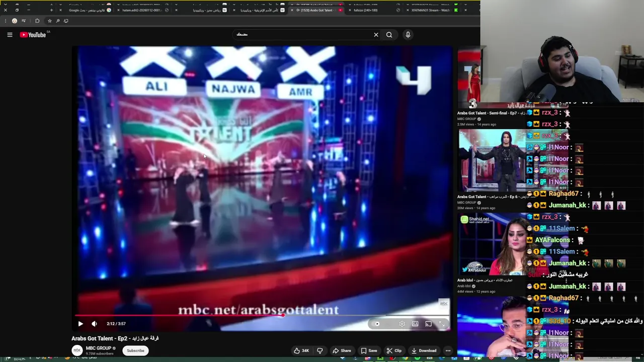Clear the YouTube search box text
Screen dimensions: 644x362
tap(376, 35)
